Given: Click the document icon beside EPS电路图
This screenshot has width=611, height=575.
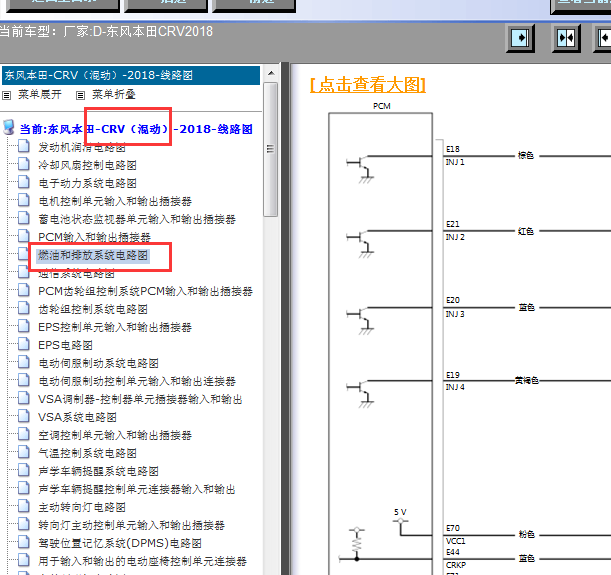Looking at the screenshot, I should pyautogui.click(x=24, y=344).
